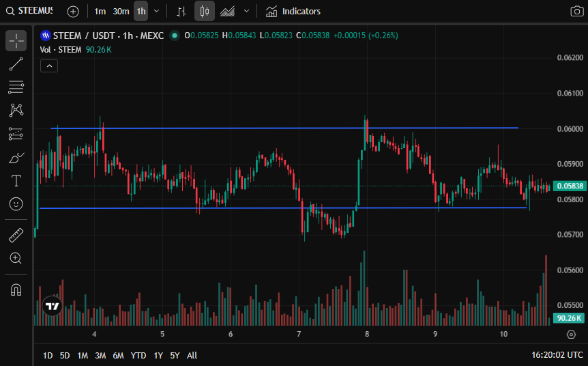Open chart settings gear icon

pyautogui.click(x=571, y=335)
